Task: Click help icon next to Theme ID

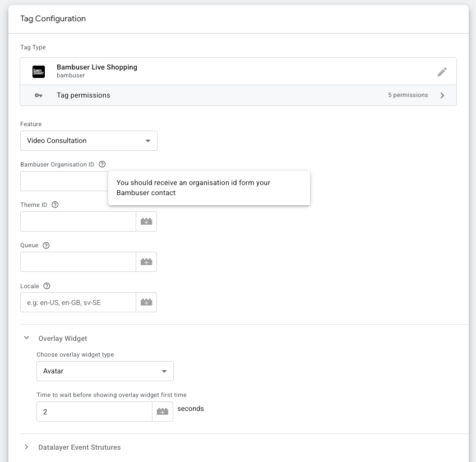Action: point(55,205)
